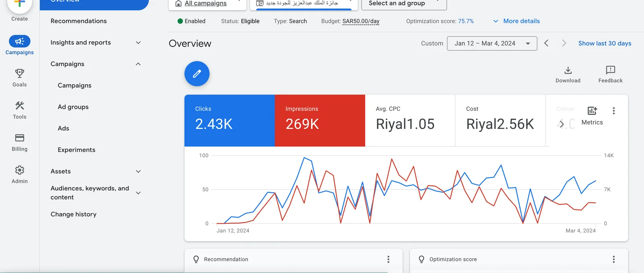Select the Avg. CPC metric tile

tap(410, 120)
